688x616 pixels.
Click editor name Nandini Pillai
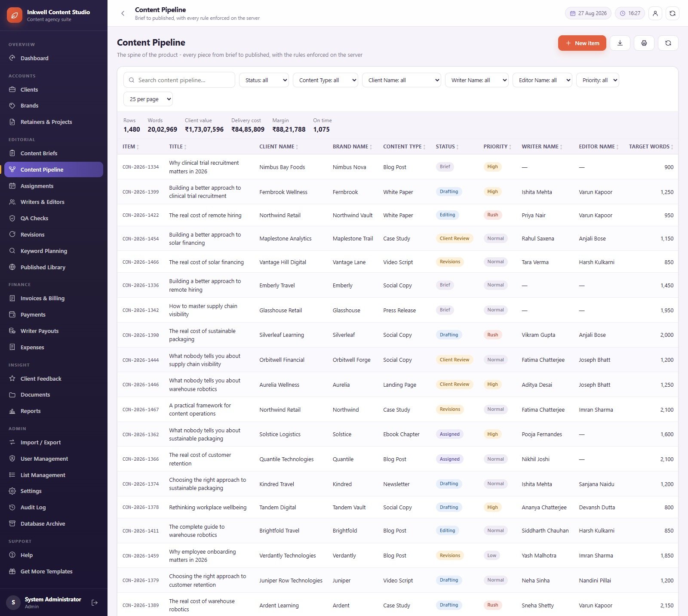pyautogui.click(x=595, y=580)
